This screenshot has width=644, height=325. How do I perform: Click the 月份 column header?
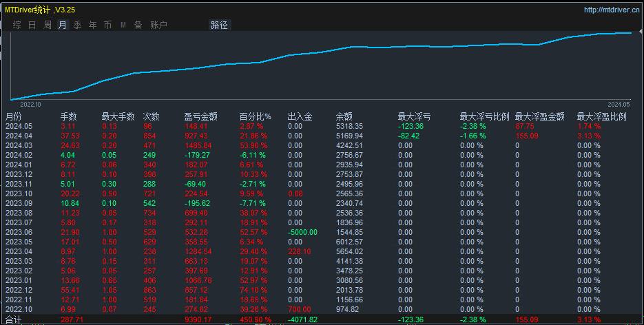point(13,116)
